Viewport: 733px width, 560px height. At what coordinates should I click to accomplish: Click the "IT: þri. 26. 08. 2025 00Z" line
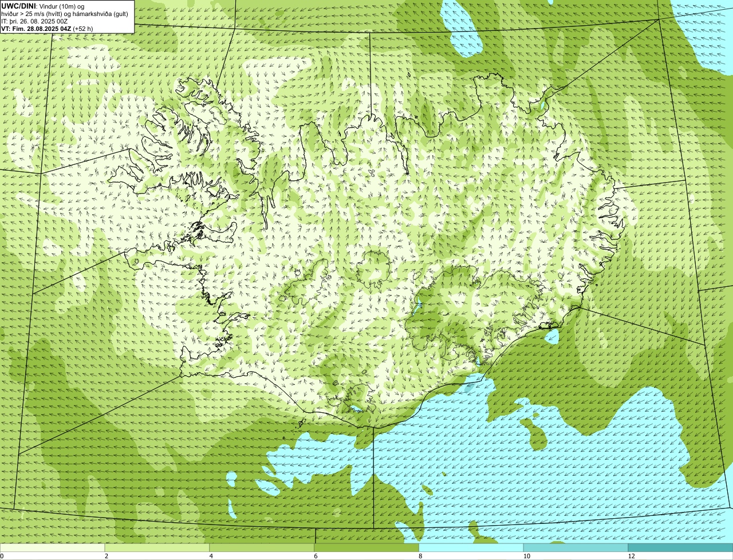tap(34, 21)
